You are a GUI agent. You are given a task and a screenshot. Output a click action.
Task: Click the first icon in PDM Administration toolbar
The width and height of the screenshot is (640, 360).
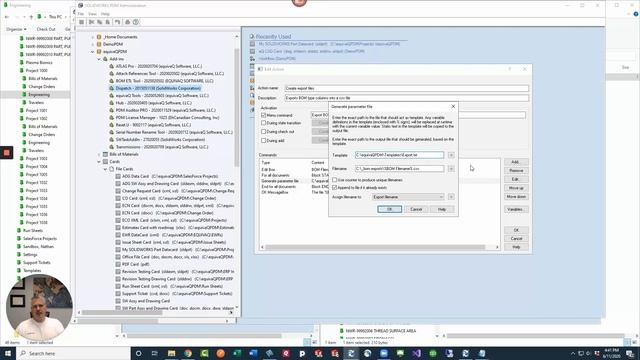coord(82,22)
